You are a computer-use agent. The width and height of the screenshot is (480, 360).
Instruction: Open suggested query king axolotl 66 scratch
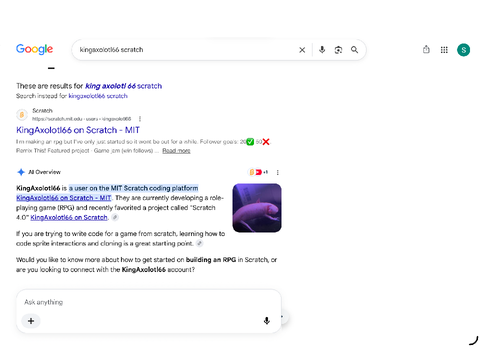pos(123,86)
